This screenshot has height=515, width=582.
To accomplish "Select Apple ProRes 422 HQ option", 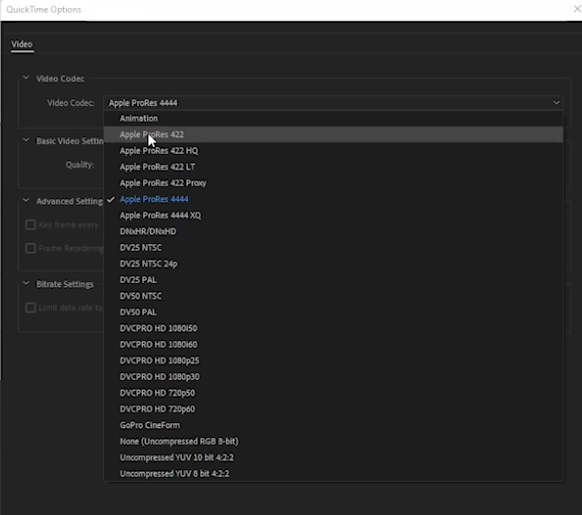I will (x=333, y=151).
